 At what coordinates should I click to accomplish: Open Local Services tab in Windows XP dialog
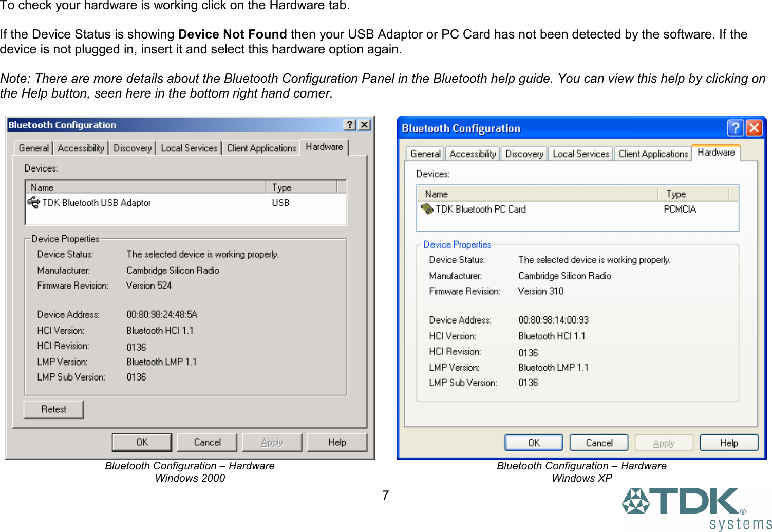pos(581,154)
